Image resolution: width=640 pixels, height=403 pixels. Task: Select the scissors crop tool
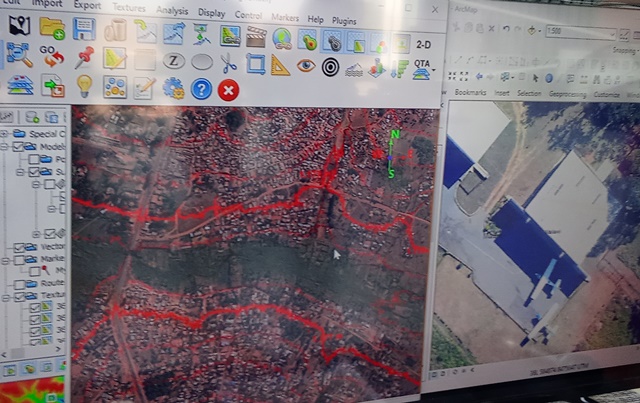(228, 63)
